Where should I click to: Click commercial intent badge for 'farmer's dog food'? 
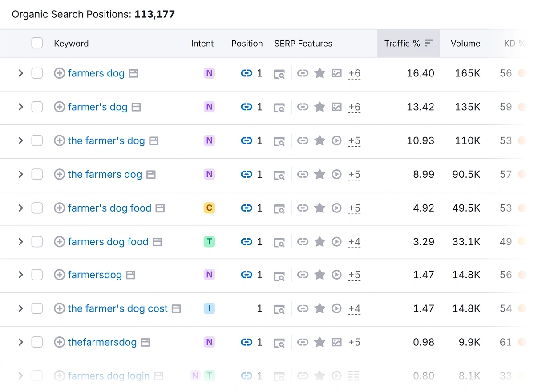209,208
